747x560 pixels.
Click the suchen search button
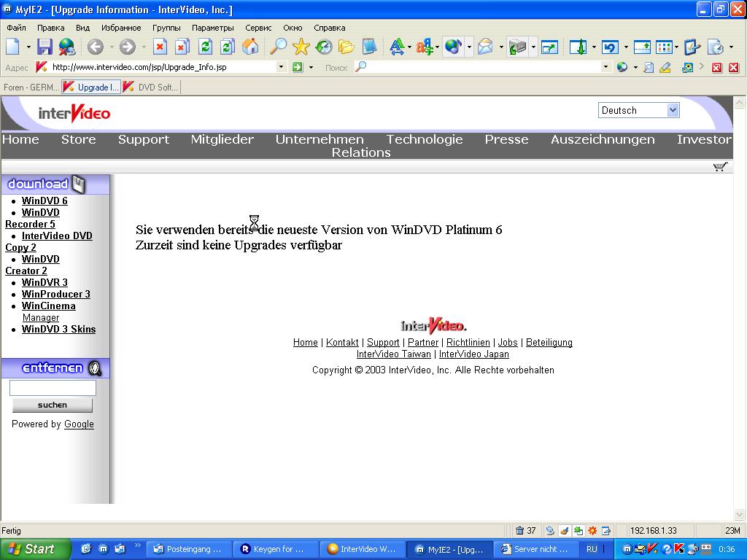point(53,405)
